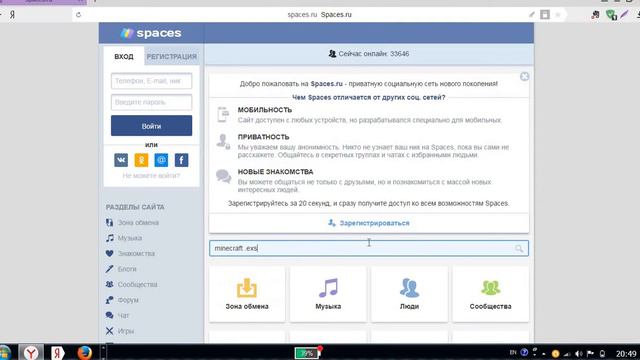Click the magnifier search icon
The width and height of the screenshot is (640, 360).
click(x=519, y=248)
